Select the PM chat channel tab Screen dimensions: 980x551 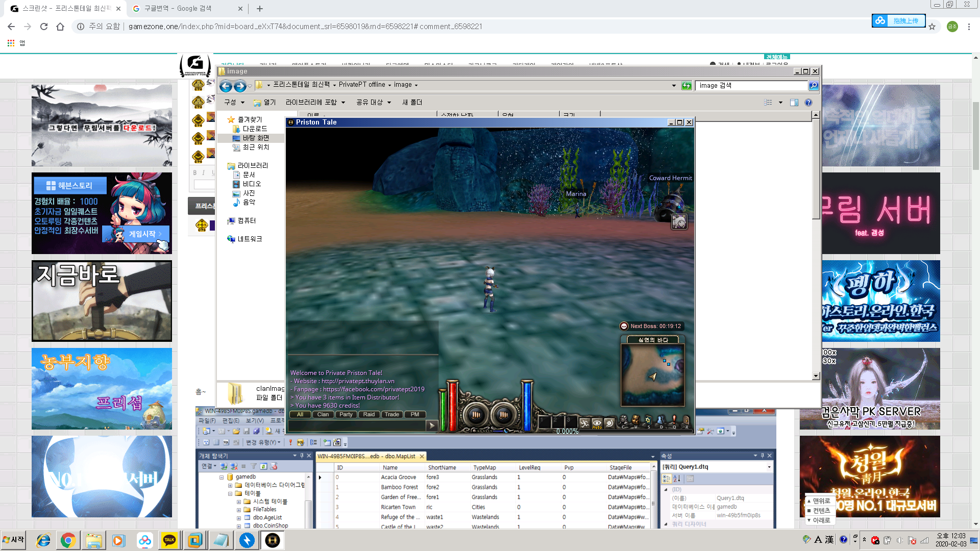click(415, 414)
